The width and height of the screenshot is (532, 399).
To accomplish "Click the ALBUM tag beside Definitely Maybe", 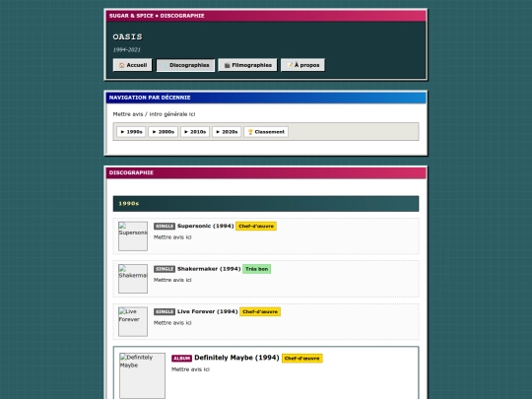I will (182, 359).
